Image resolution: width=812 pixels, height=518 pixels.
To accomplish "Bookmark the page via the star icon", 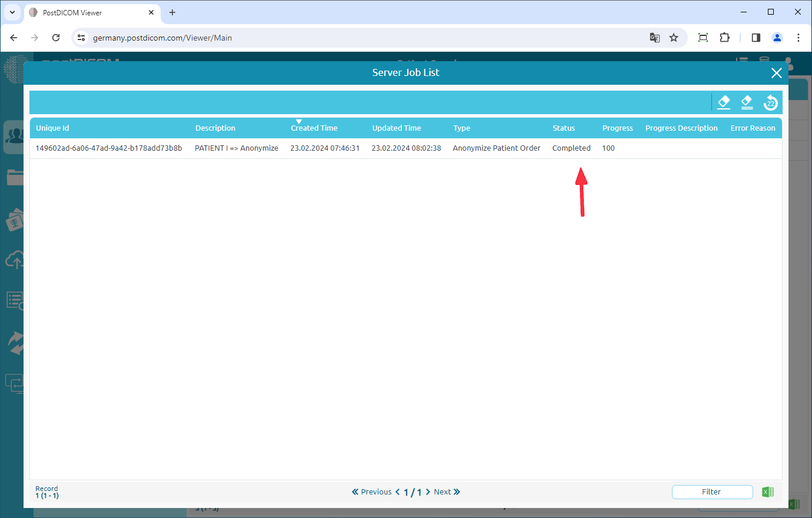I will pyautogui.click(x=674, y=37).
